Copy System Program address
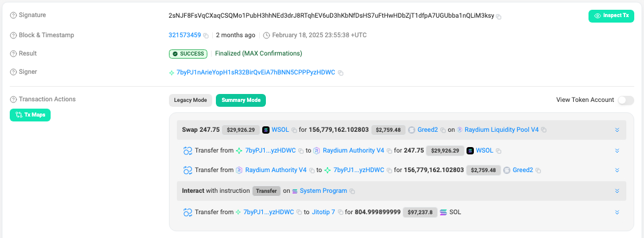Screen dimensions: 644x238 point(352,191)
